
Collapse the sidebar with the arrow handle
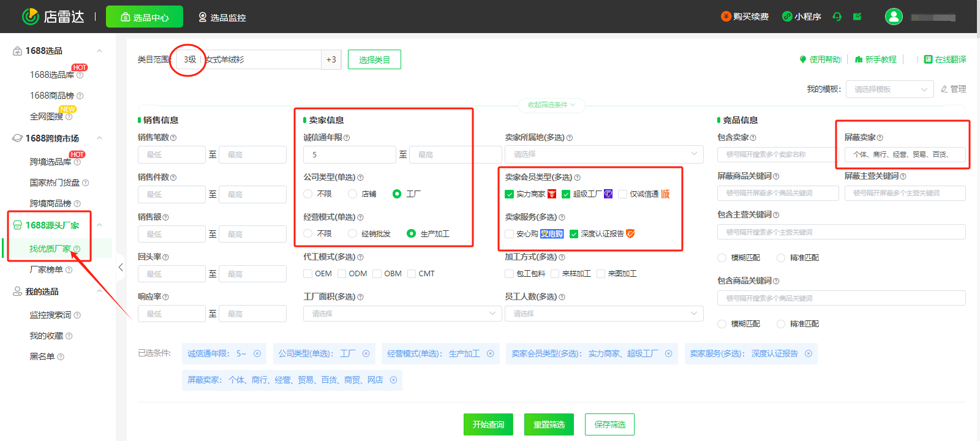tap(121, 267)
